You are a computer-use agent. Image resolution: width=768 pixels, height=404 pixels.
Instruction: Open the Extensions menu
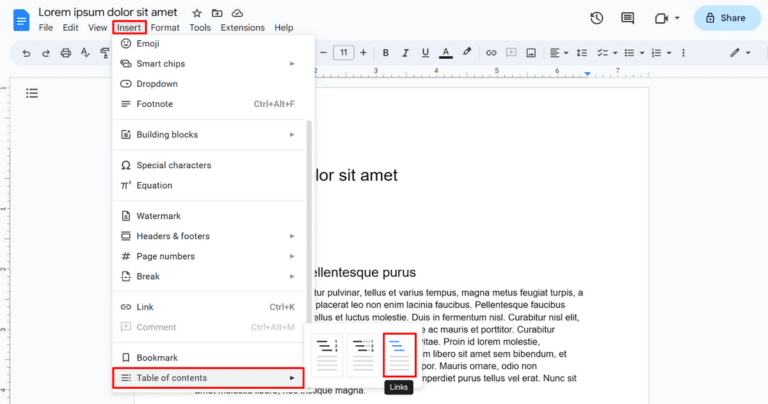pos(242,28)
